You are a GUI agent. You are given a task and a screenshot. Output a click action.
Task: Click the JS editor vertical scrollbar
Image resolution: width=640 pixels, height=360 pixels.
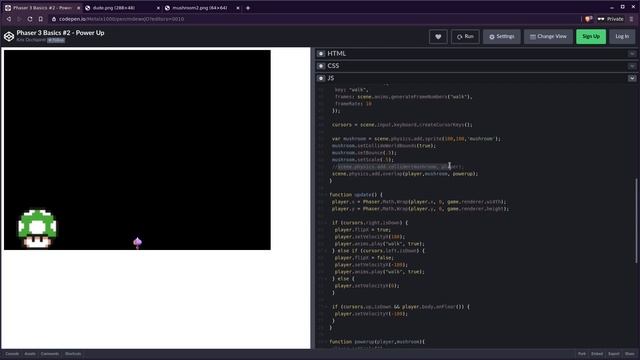click(636, 220)
